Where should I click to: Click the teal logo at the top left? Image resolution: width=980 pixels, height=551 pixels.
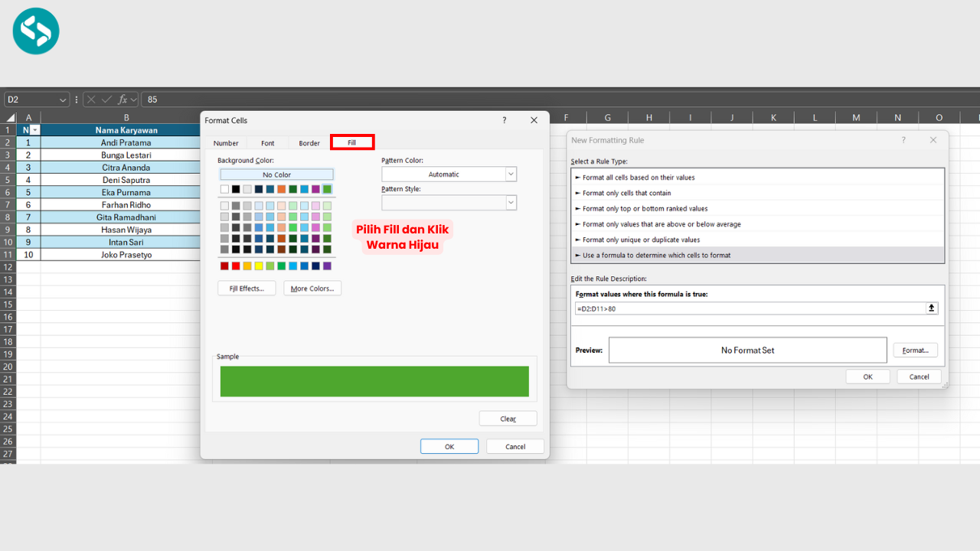coord(36,31)
